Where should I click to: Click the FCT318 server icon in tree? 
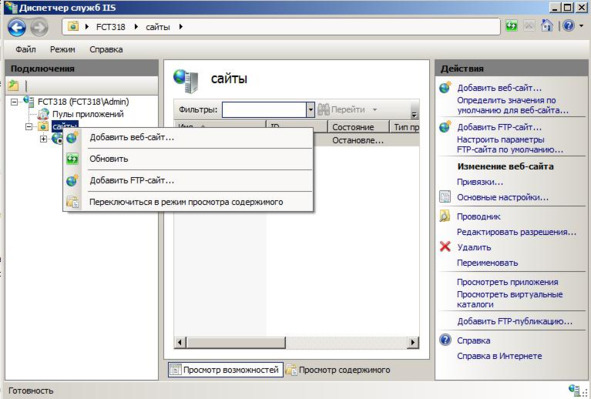[x=29, y=101]
